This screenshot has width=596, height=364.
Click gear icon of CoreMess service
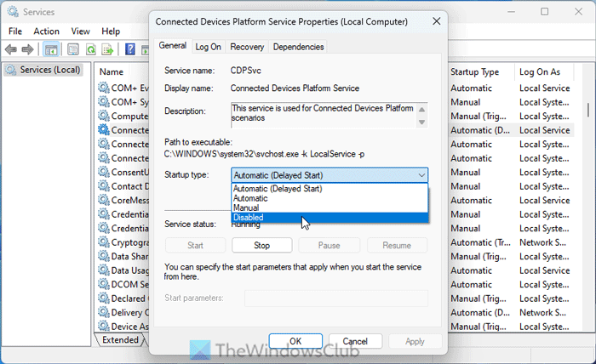104,200
